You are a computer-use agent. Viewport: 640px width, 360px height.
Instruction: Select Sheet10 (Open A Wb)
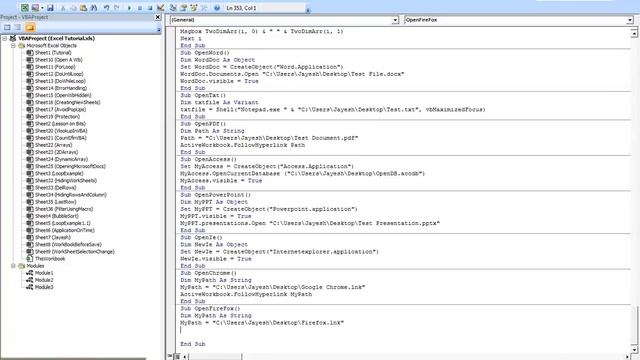pos(58,60)
